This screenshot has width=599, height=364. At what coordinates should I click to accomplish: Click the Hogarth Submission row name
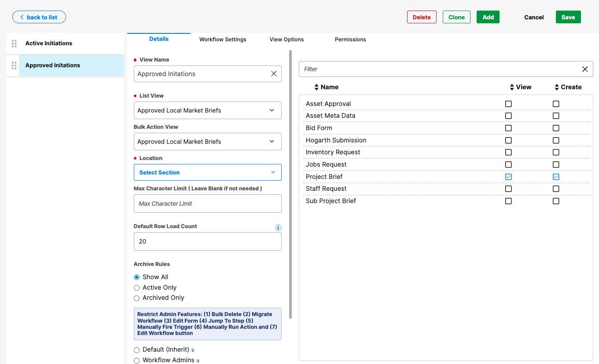[x=336, y=140]
